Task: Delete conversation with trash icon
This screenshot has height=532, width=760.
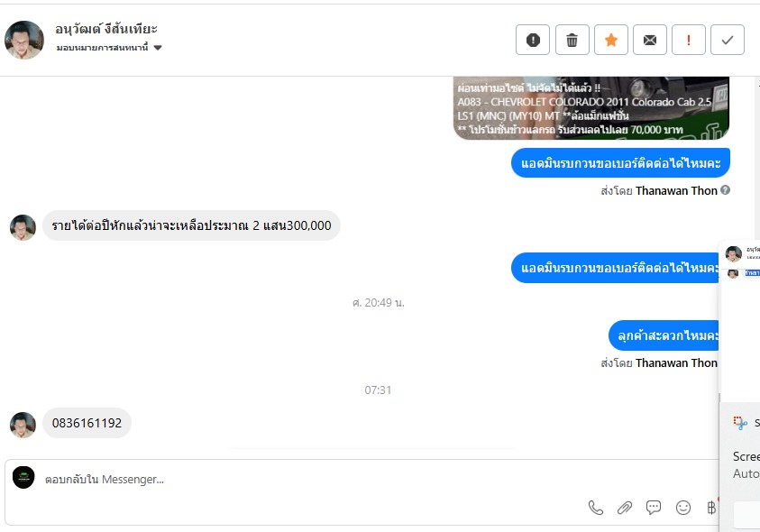Action: tap(572, 40)
